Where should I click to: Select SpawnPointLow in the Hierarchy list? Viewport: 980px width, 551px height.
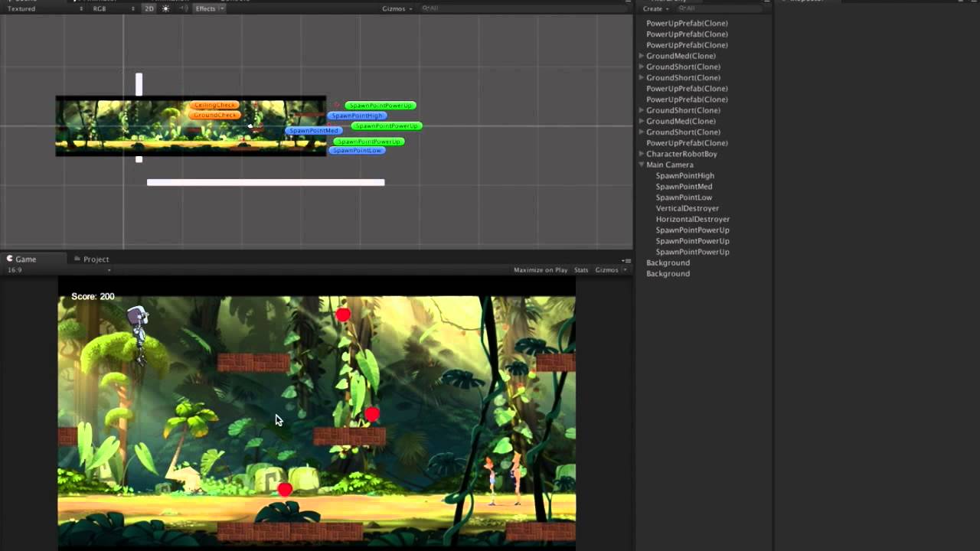[684, 197]
